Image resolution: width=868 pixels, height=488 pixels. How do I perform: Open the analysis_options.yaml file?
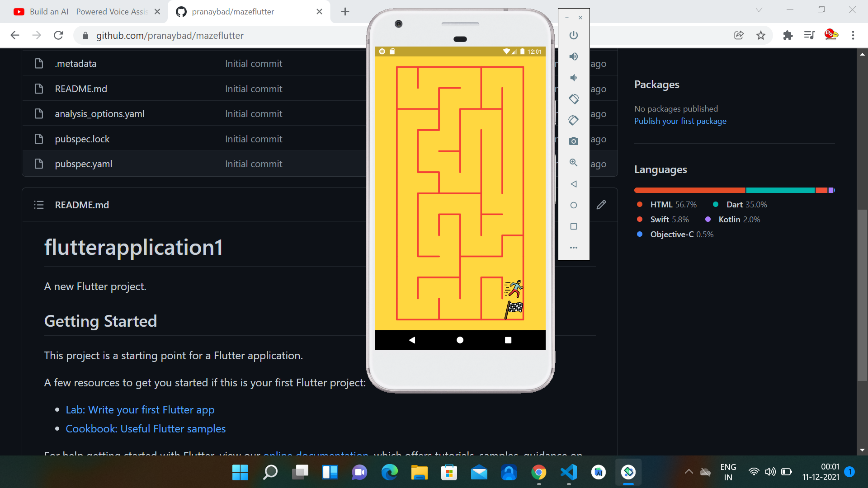[x=99, y=114]
